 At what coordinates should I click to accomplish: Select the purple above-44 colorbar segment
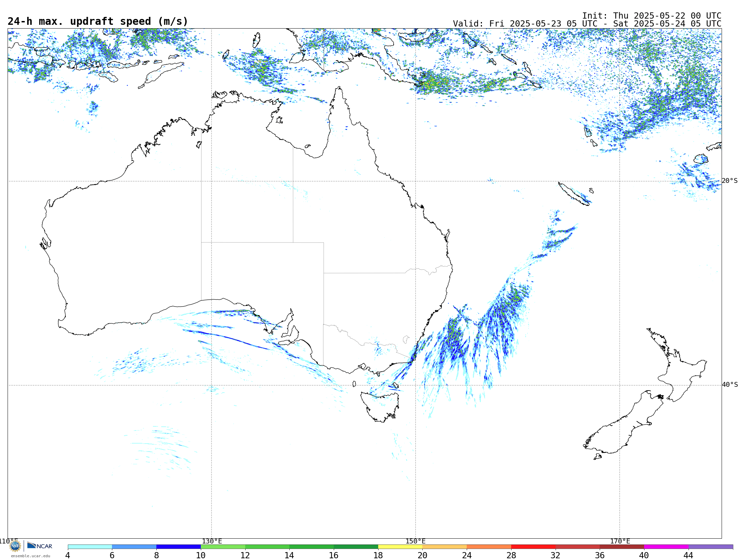(x=711, y=547)
